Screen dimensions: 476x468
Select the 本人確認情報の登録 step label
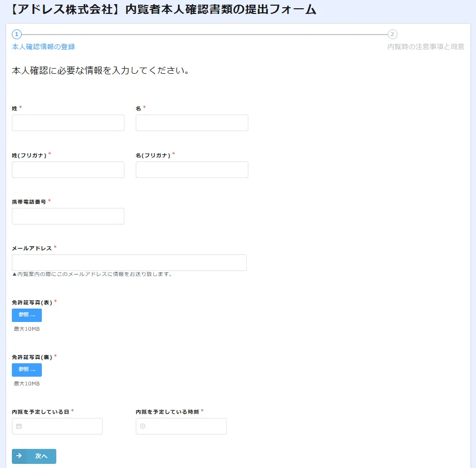point(43,47)
